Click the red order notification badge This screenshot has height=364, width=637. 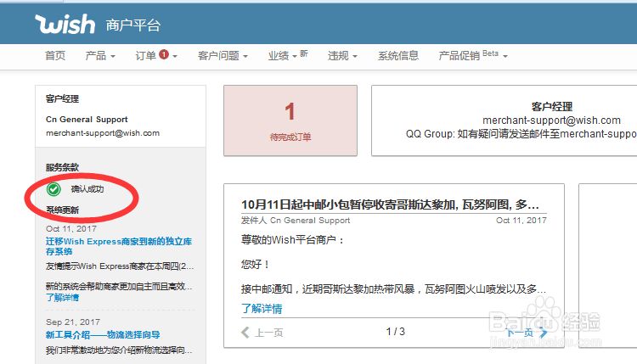click(x=164, y=54)
